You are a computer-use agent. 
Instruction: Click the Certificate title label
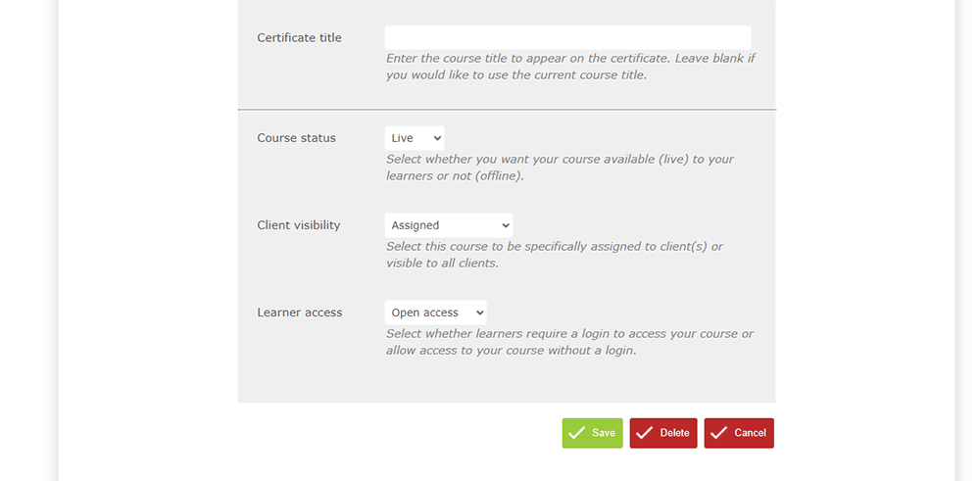(299, 38)
